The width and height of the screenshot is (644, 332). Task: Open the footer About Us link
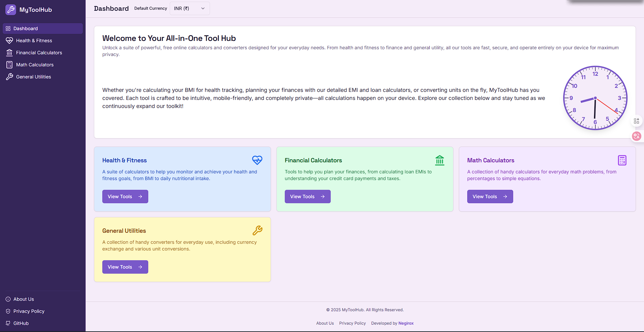(x=325, y=323)
